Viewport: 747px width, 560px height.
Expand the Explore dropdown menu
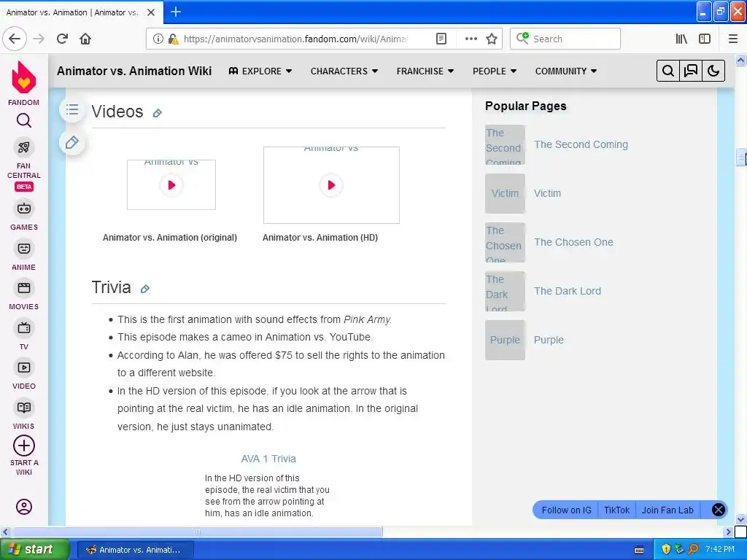[260, 71]
